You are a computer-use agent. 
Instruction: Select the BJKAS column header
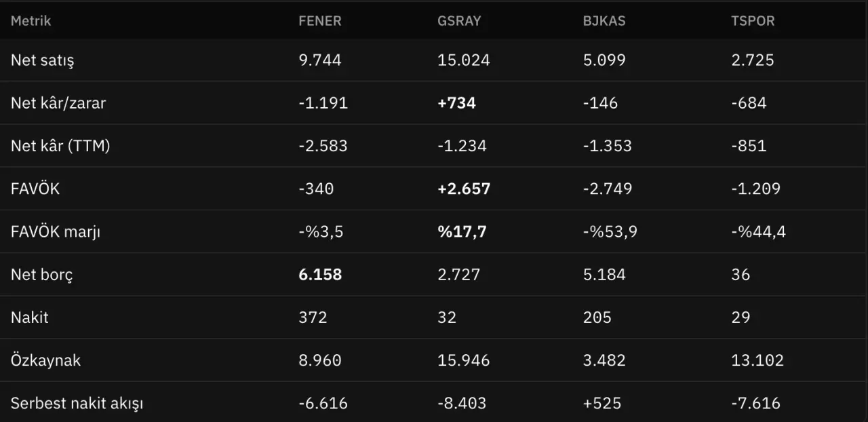point(604,20)
